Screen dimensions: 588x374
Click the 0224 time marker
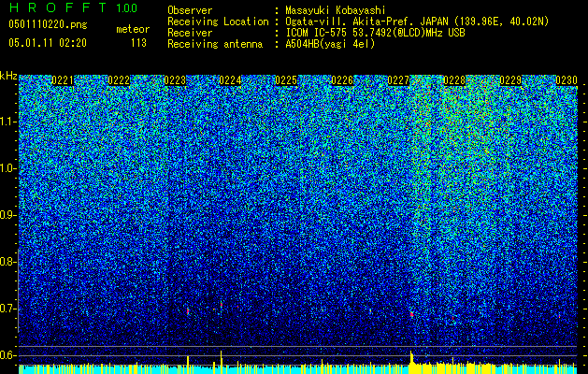point(230,80)
